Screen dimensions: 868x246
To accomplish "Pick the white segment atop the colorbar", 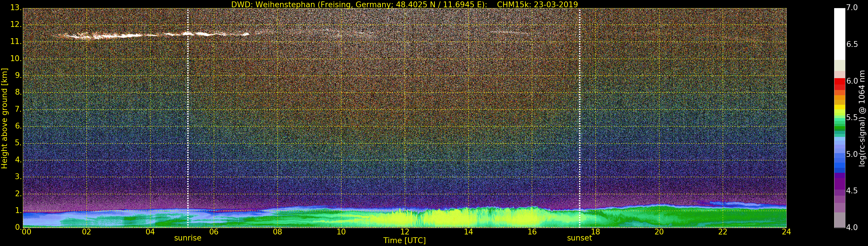I will [839, 34].
